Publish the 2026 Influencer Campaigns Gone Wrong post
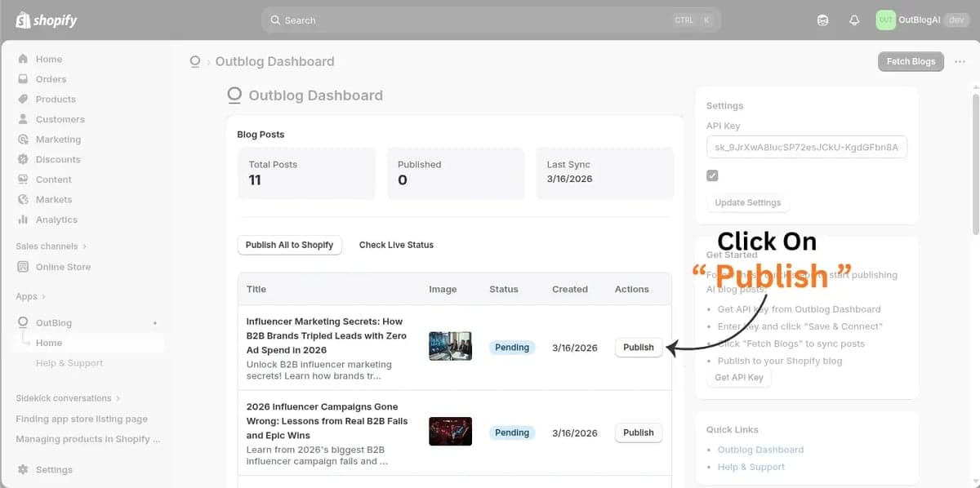Image resolution: width=980 pixels, height=488 pixels. (639, 433)
